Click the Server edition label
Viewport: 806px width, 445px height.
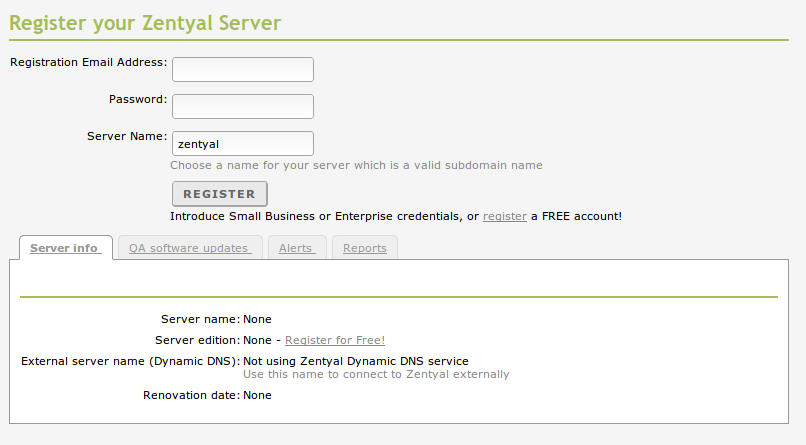tap(196, 340)
